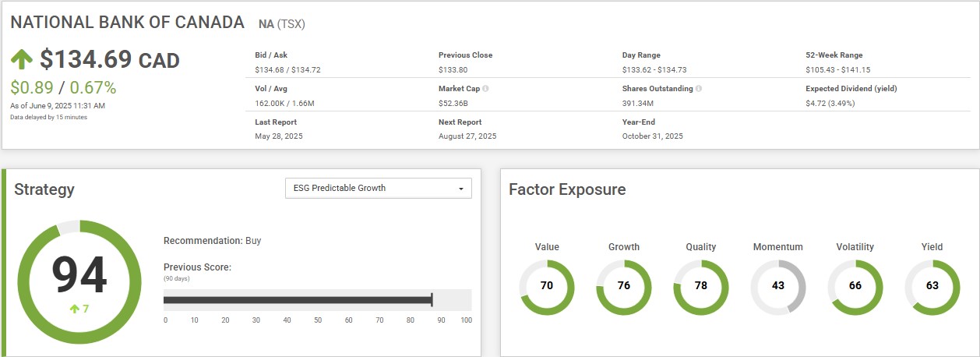Click the Quality factor gauge showing 78
This screenshot has width=980, height=357.
(701, 286)
